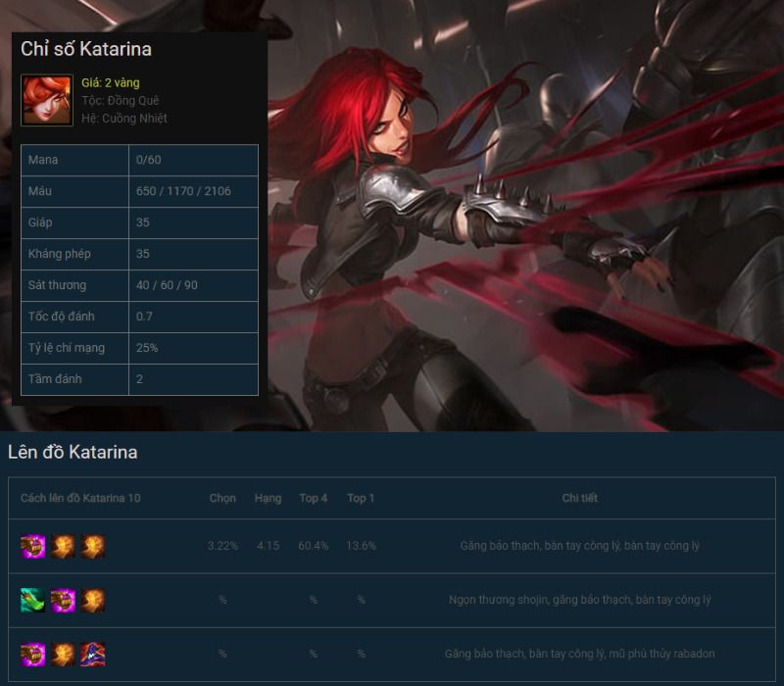
Task: Click the Chi tiết column header
Action: (x=579, y=498)
